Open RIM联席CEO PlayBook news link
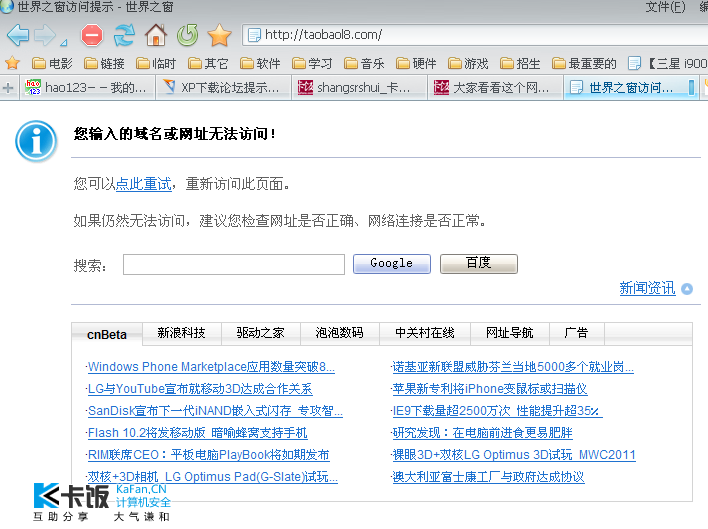This screenshot has width=708, height=529. (x=208, y=455)
